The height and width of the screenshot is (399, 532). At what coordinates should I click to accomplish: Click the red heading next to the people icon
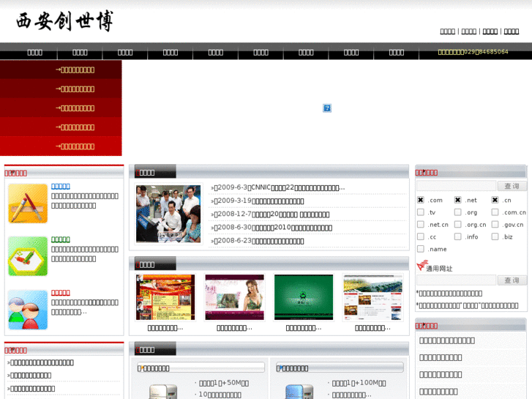click(x=61, y=293)
